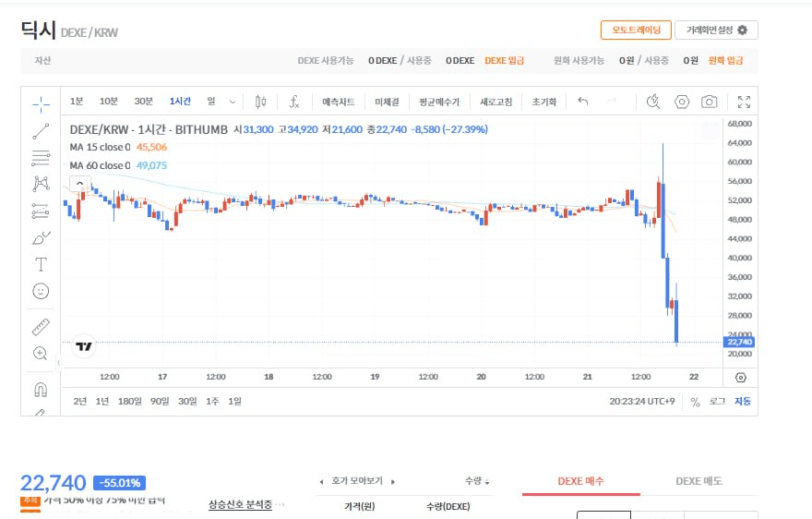Open 거래화면 설정 settings

[x=716, y=30]
